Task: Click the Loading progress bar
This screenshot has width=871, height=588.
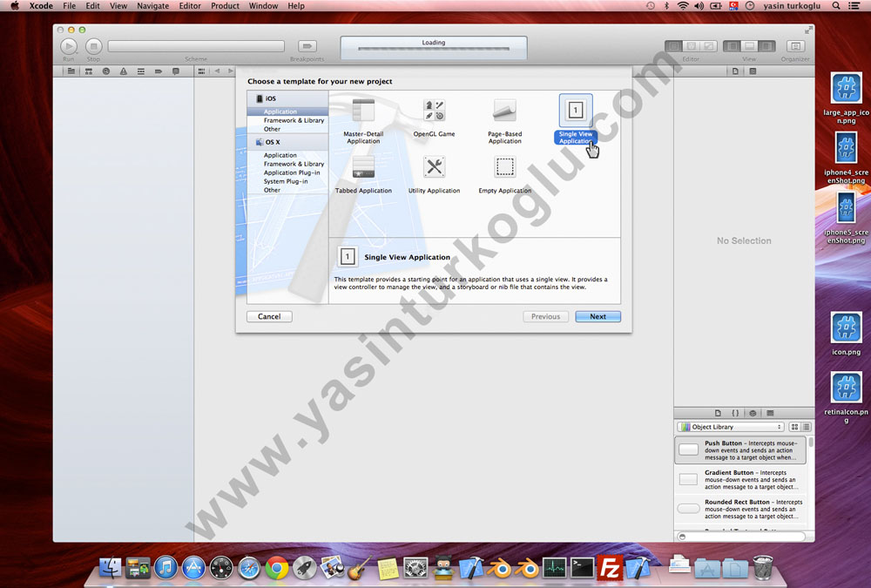Action: click(x=433, y=49)
